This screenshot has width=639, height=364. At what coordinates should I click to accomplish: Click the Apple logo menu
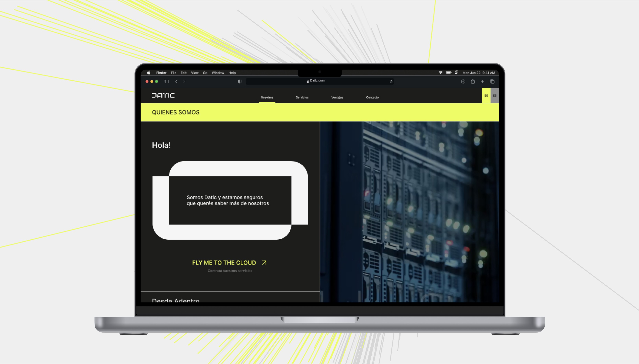coord(149,73)
